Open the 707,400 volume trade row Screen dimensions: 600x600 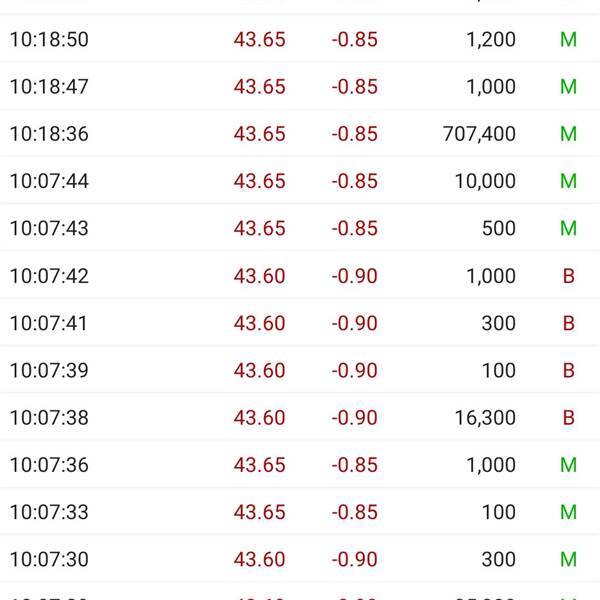tap(300, 134)
